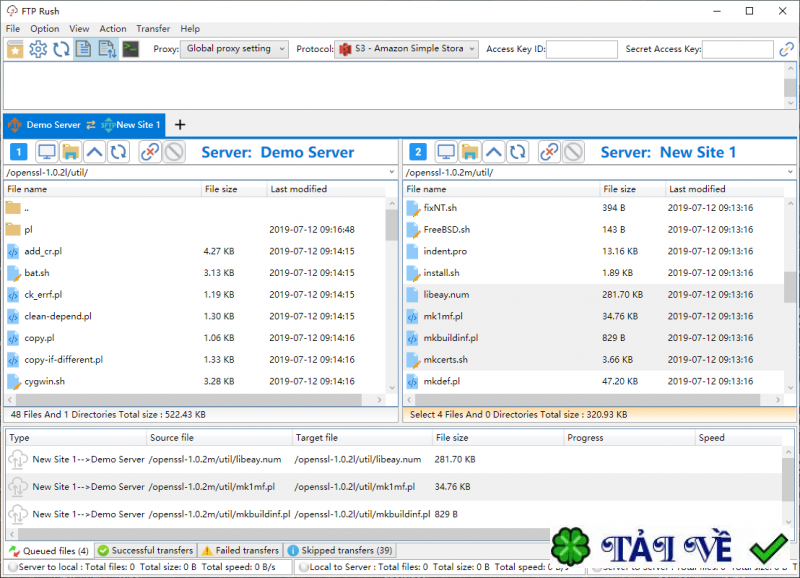The width and height of the screenshot is (800, 578).
Task: Disconnect from New Site 1 server
Action: (x=549, y=152)
